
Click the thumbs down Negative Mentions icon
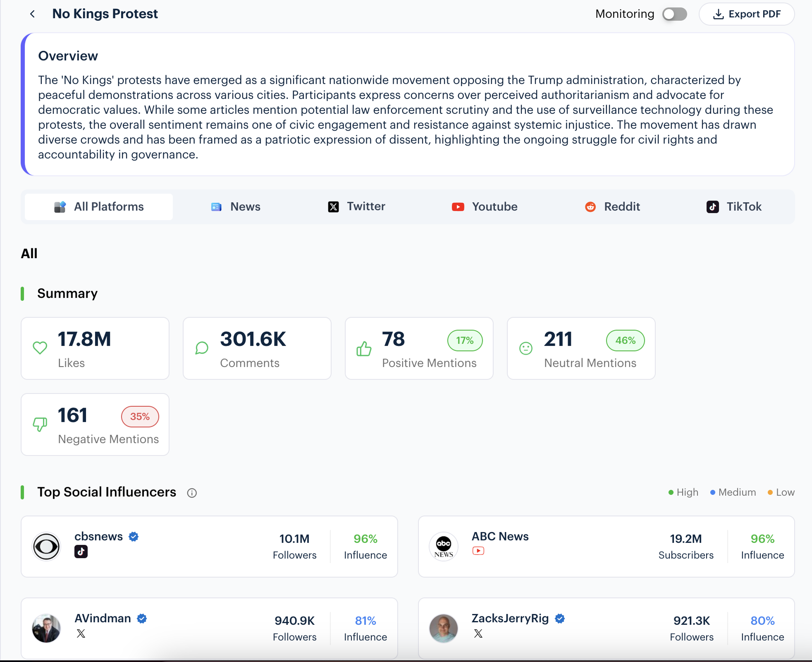pos(40,424)
